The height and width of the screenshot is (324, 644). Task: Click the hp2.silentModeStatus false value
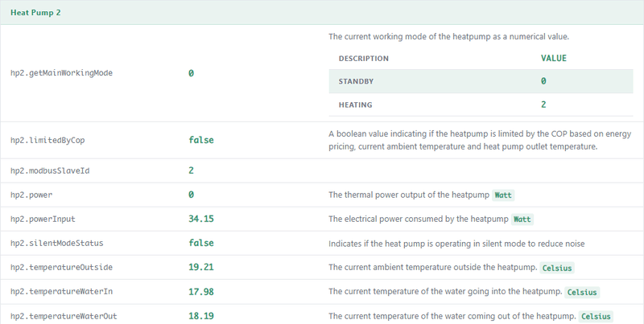click(x=201, y=243)
